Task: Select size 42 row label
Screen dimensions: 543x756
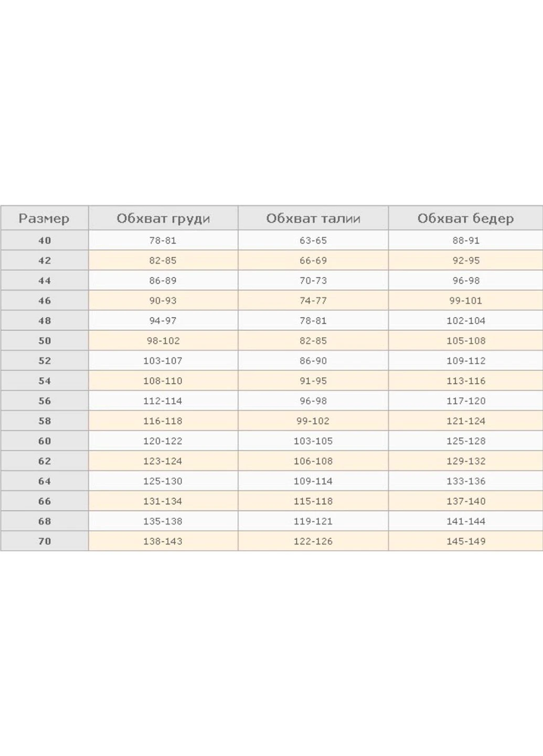Action: click(45, 260)
